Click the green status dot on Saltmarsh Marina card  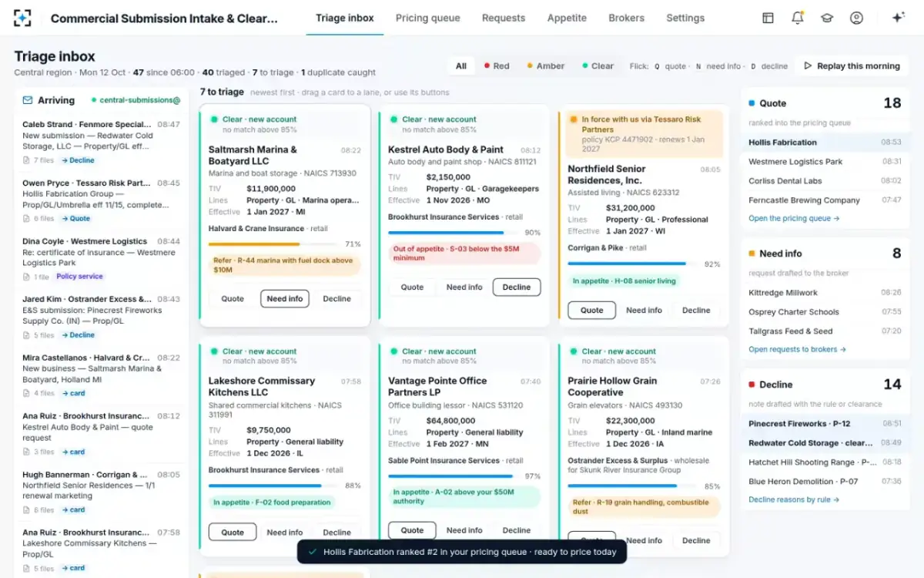pos(214,119)
